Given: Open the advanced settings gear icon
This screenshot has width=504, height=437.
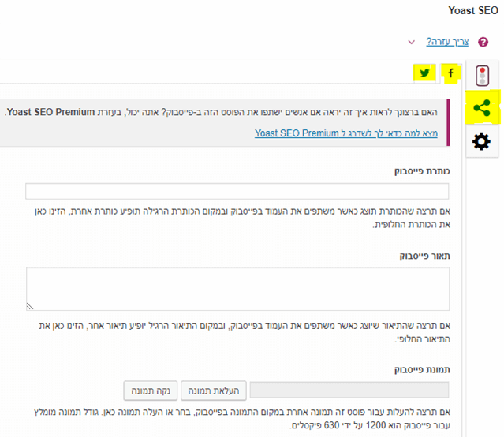Looking at the screenshot, I should (481, 141).
